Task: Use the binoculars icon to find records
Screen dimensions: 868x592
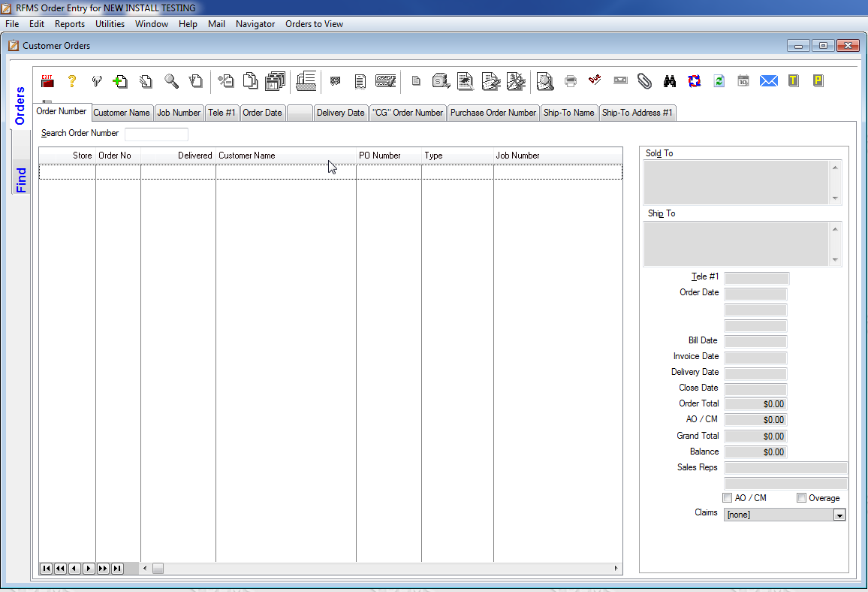Action: pyautogui.click(x=669, y=80)
